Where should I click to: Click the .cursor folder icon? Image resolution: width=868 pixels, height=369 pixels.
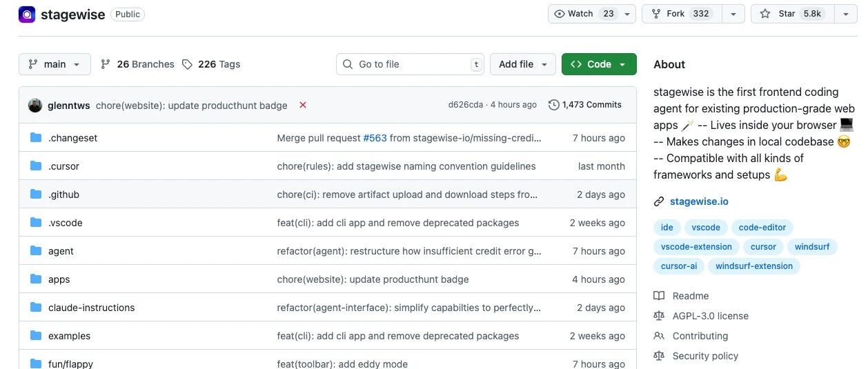click(36, 166)
